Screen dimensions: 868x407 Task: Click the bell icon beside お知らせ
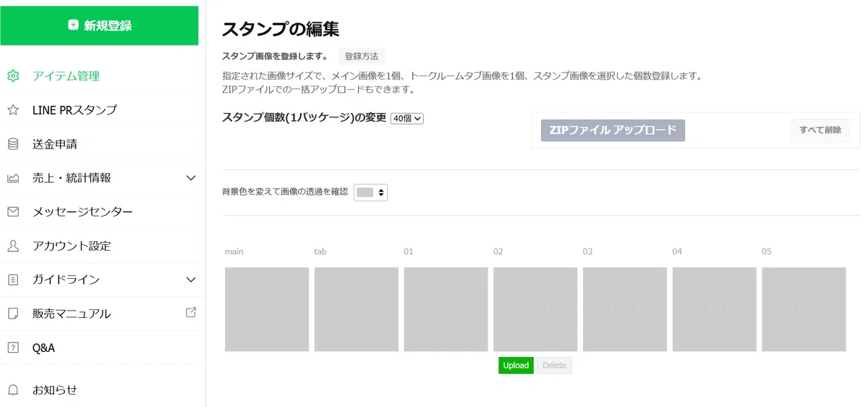coord(13,390)
